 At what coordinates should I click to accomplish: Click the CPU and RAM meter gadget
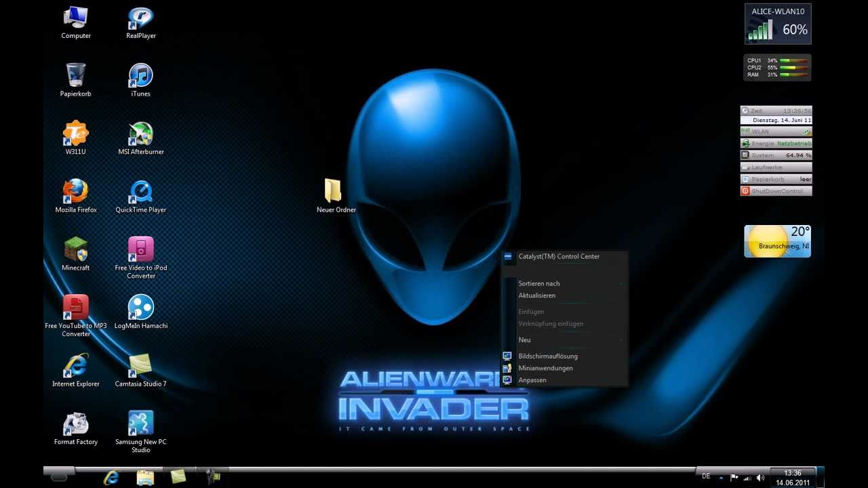pyautogui.click(x=777, y=68)
